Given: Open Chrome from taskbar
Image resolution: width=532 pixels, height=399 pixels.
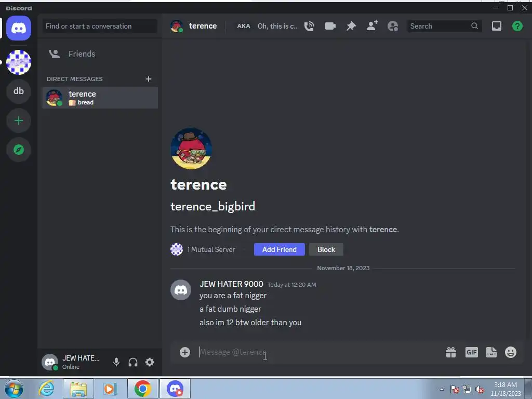Looking at the screenshot, I should pos(142,389).
